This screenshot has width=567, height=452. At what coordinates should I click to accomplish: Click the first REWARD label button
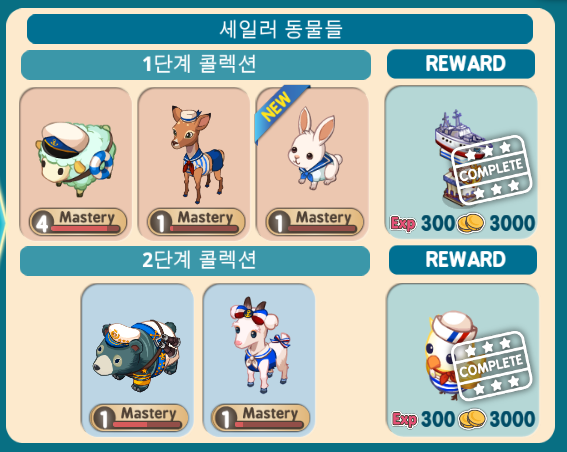pyautogui.click(x=461, y=64)
